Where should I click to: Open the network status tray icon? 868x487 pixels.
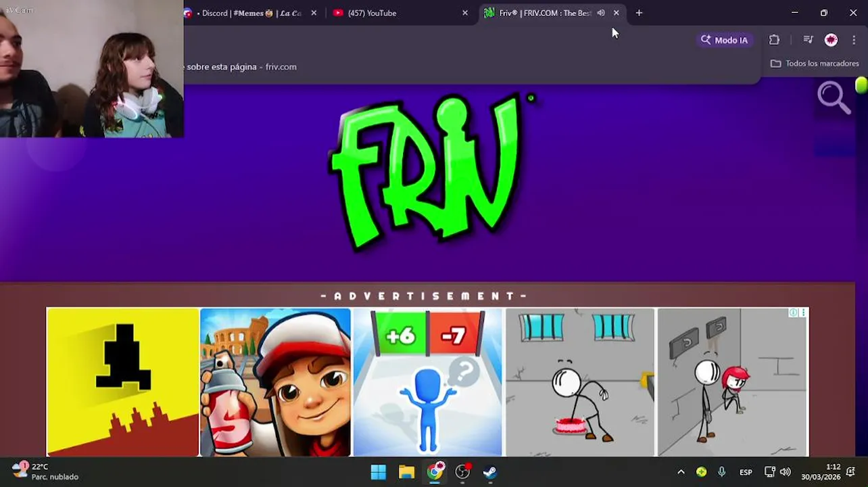pos(769,472)
